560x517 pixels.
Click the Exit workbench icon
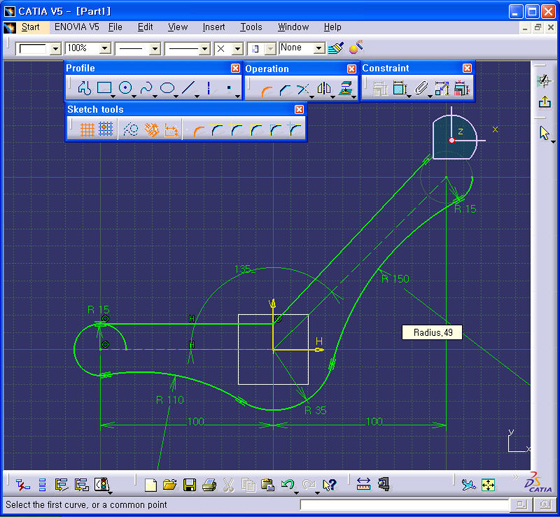[x=545, y=102]
